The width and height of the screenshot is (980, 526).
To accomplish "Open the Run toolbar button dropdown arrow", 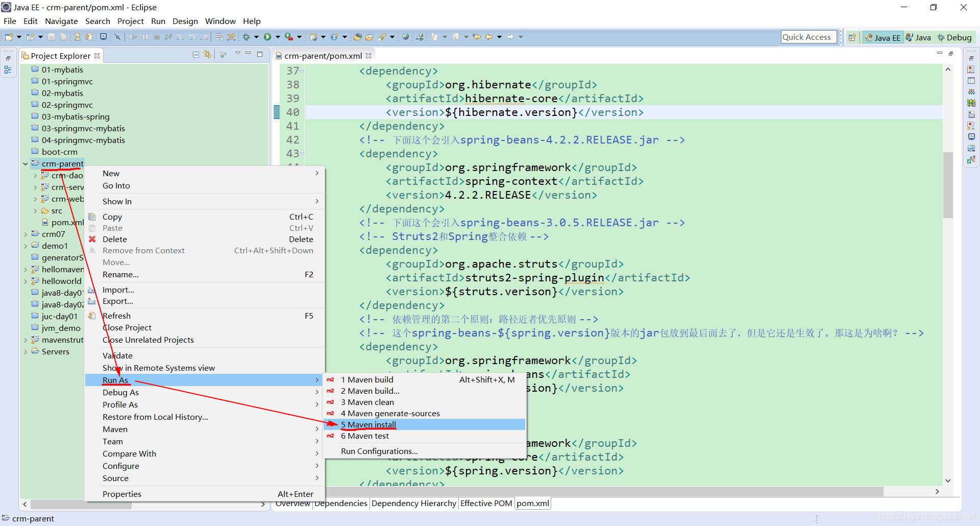I will 278,37.
